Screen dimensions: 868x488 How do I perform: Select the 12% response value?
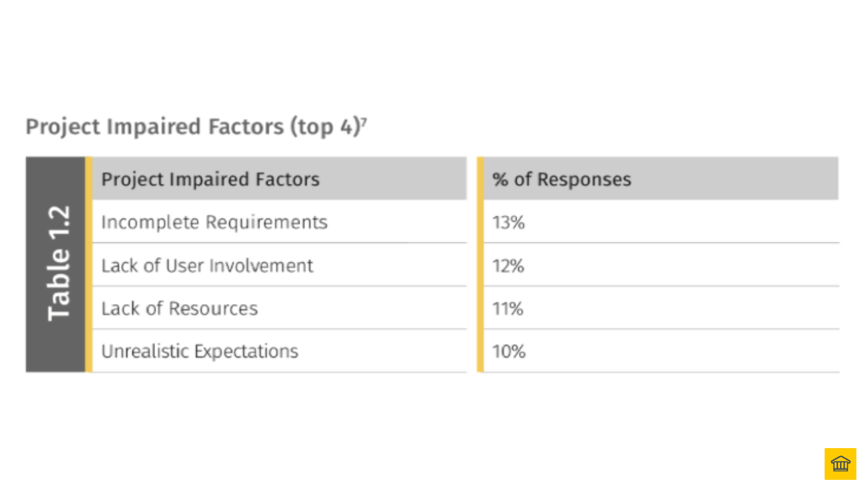(508, 266)
